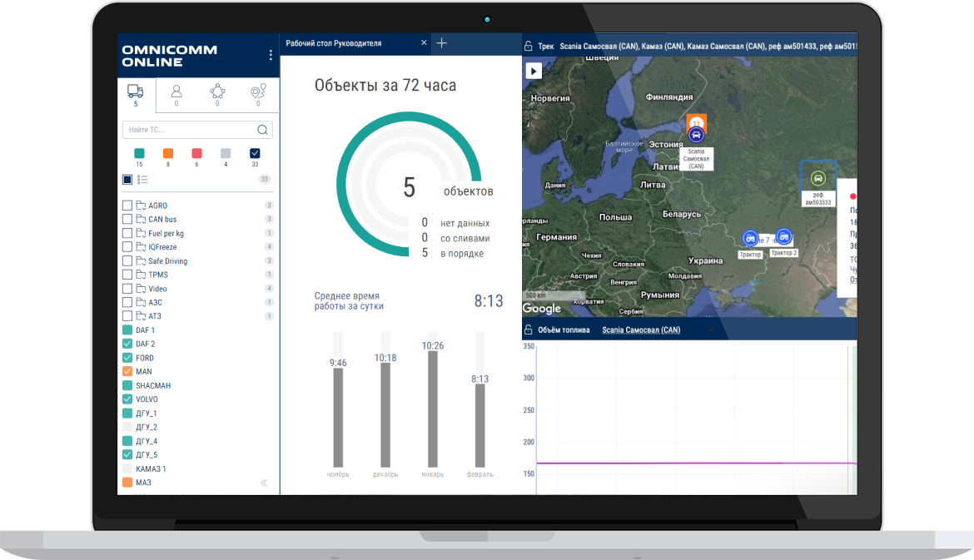Viewport: 974px width, 560px height.
Task: Select the DAF 1 teal box
Action: click(127, 330)
